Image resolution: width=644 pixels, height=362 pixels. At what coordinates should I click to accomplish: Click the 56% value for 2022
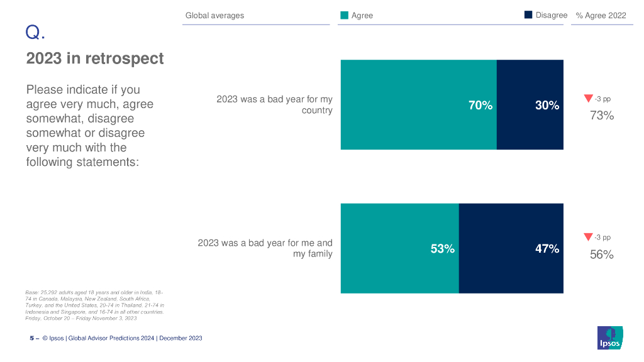point(601,255)
